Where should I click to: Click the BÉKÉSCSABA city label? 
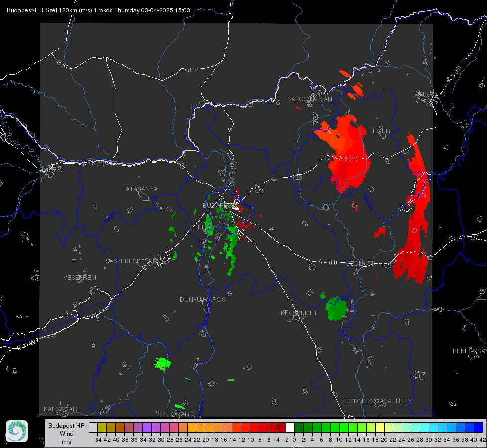[470, 351]
